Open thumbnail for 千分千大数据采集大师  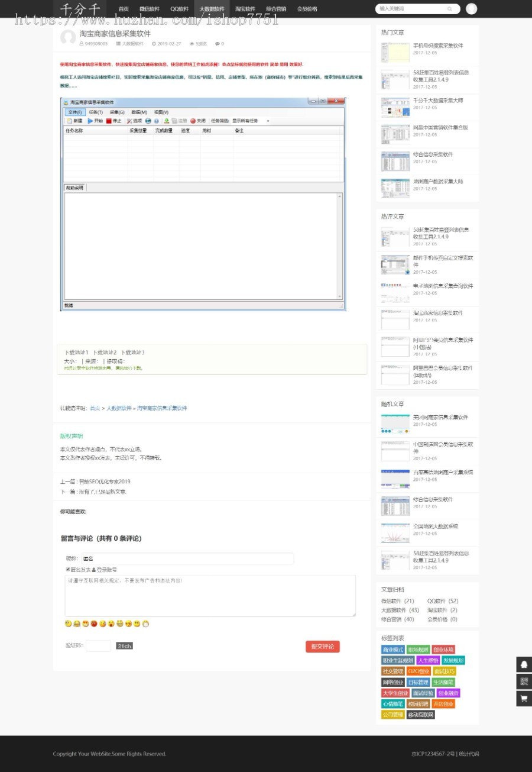pyautogui.click(x=395, y=107)
